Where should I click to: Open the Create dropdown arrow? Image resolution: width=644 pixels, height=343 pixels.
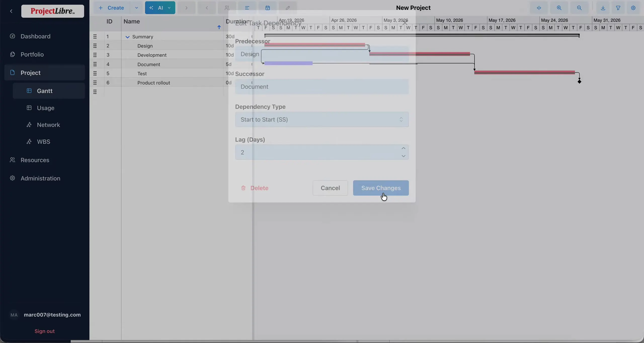pos(136,8)
